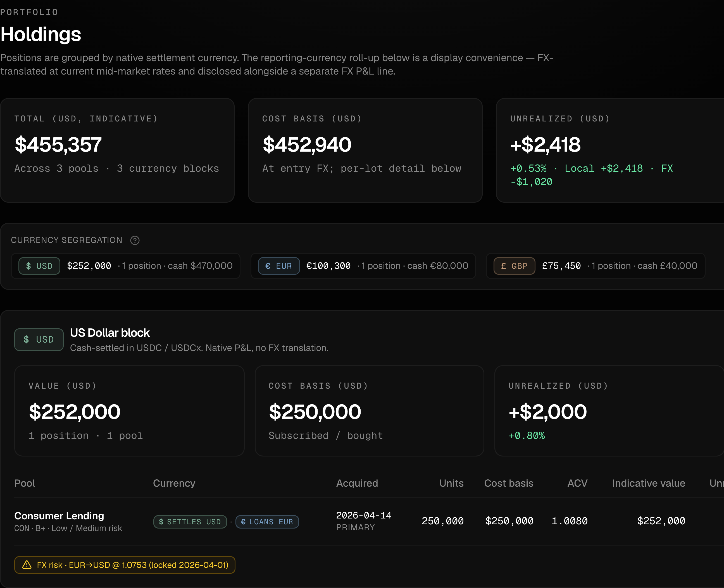The width and height of the screenshot is (724, 588).
Task: Click 'cash €80,000' in EUR segregation
Action: [x=438, y=266]
